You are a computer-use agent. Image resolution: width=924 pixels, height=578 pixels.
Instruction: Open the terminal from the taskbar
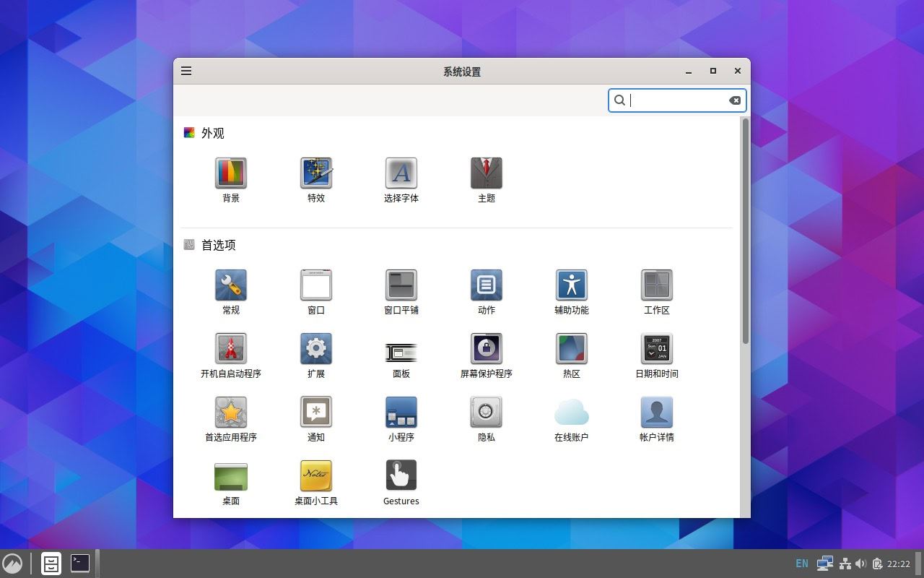click(79, 563)
